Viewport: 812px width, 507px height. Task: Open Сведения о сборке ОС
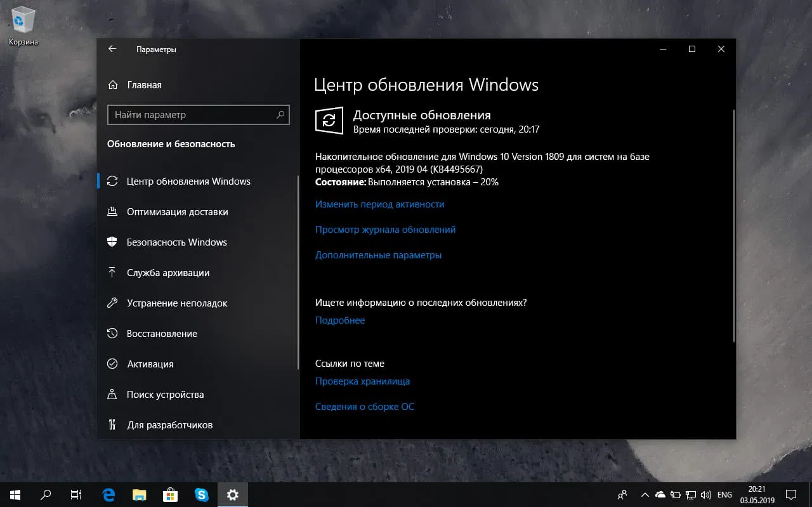point(365,406)
